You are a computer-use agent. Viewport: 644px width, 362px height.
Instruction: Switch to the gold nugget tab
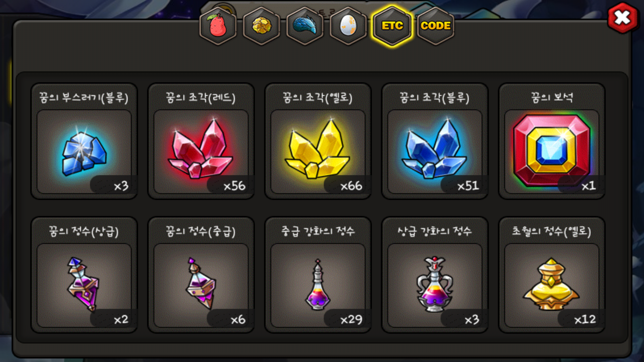(262, 26)
